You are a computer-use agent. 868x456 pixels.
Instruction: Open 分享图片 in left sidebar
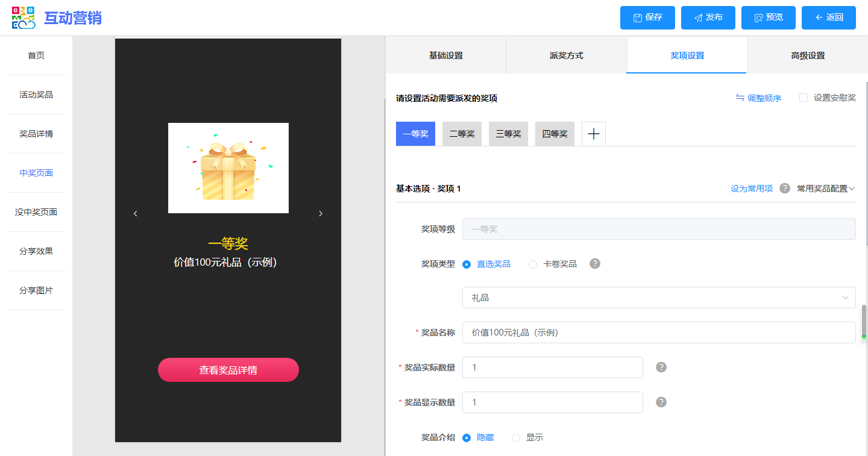click(x=36, y=290)
